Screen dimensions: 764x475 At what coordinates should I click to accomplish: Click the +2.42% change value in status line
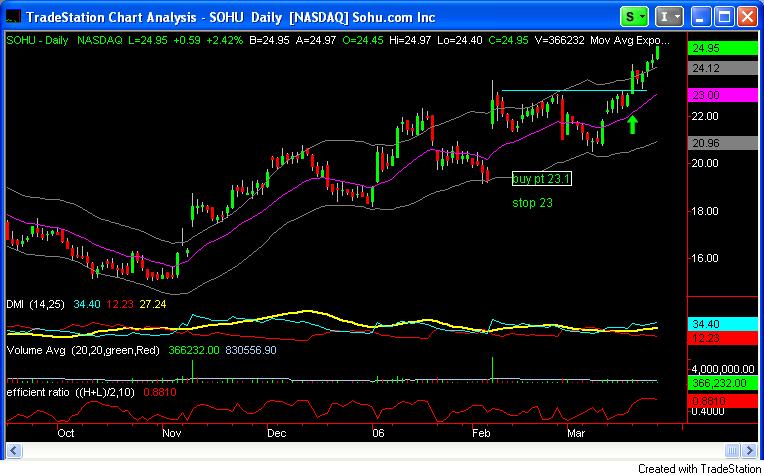(x=225, y=40)
